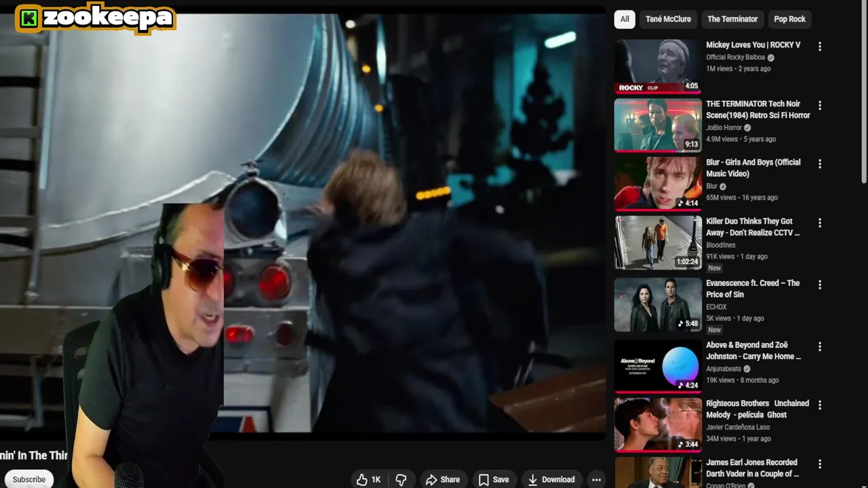Open the more actions ellipsis below video
This screenshot has width=868, height=488.
pos(596,479)
